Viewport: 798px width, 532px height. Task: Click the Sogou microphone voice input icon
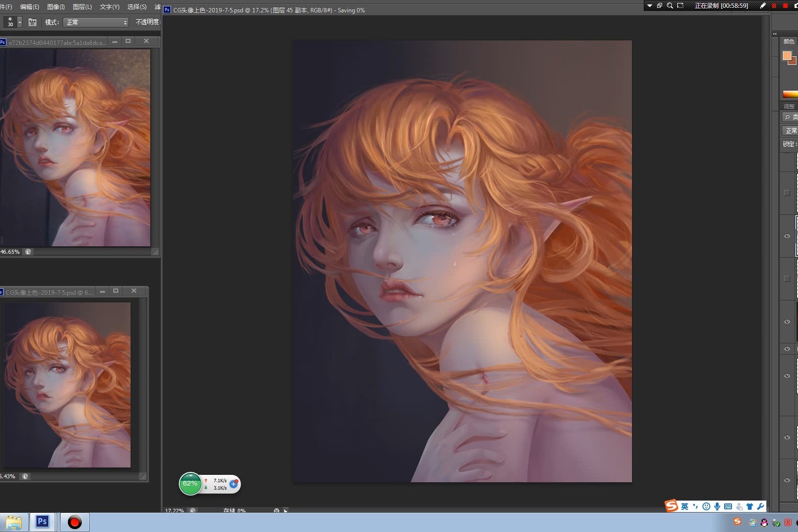point(717,506)
